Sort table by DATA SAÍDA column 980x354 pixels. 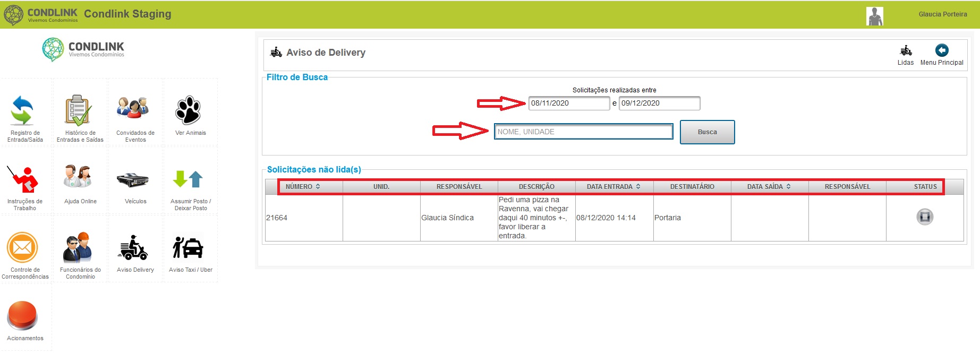769,187
